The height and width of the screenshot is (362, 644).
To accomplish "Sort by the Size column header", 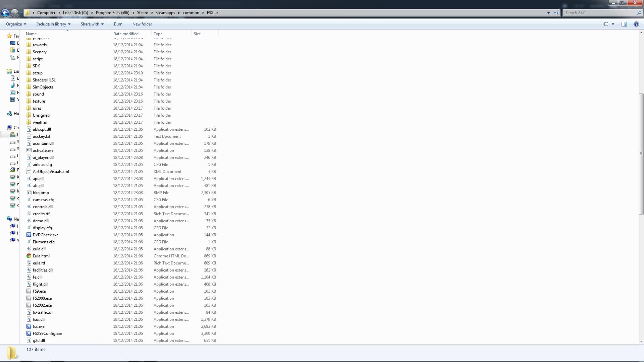I will (197, 34).
